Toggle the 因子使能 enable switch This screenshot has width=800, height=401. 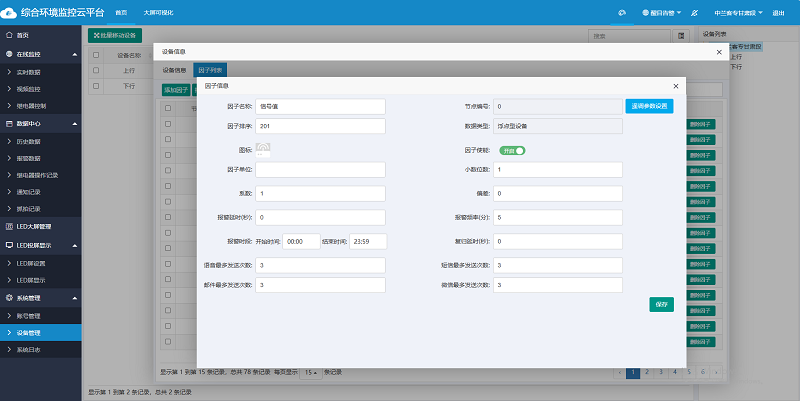(x=513, y=150)
